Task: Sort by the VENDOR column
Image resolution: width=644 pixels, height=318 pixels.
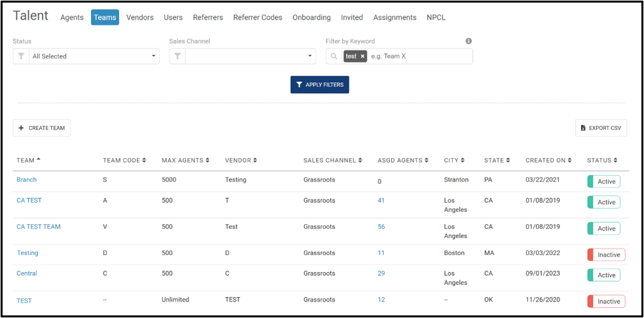Action: coord(241,160)
